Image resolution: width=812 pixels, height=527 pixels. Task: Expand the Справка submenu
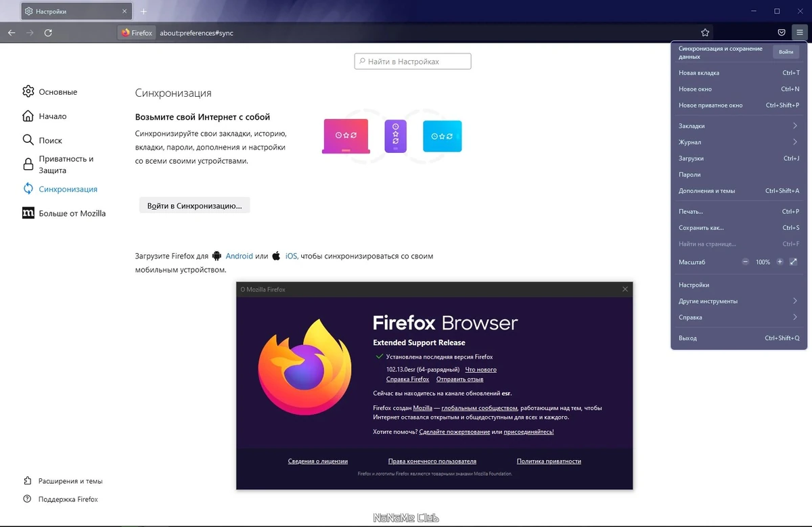pyautogui.click(x=739, y=317)
